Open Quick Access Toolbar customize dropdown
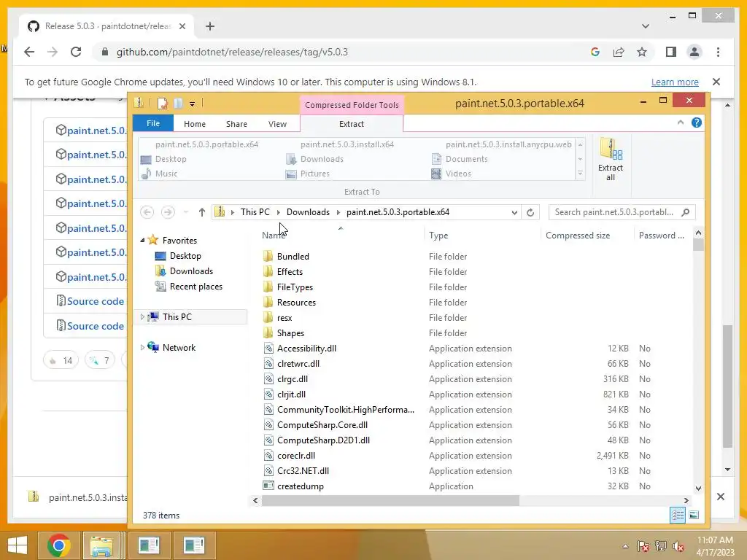747x560 pixels. pyautogui.click(x=192, y=104)
